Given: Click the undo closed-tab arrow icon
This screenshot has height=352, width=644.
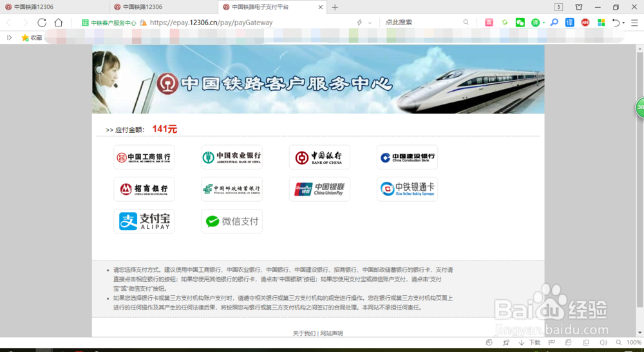Looking at the screenshot, I should [x=616, y=23].
